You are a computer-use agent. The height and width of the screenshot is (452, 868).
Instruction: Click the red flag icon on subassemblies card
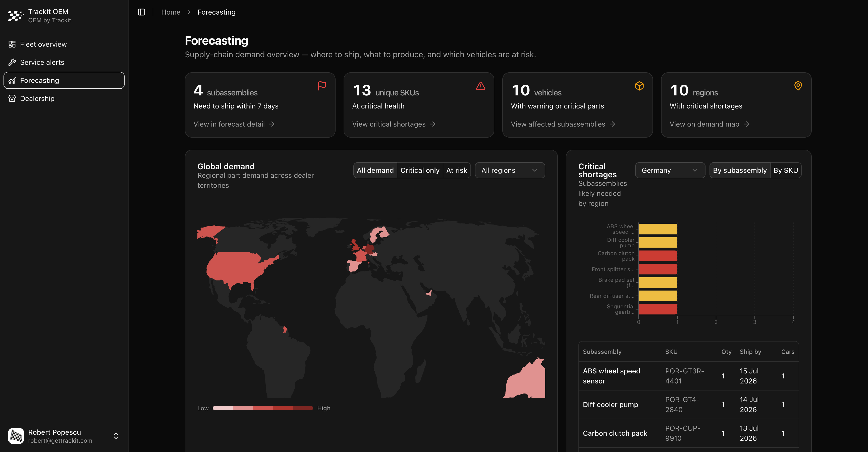[x=322, y=86]
